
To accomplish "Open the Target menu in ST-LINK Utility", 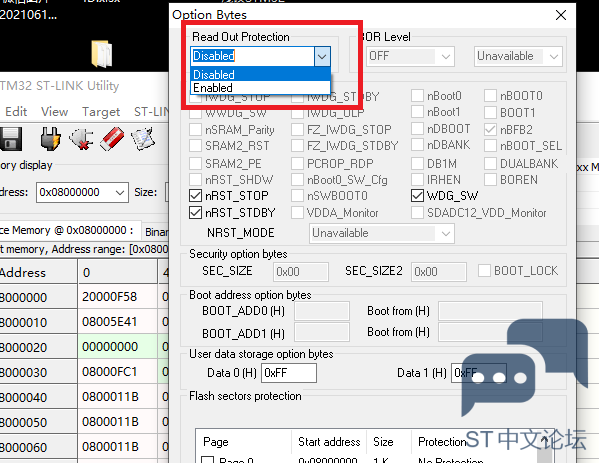I will click(101, 112).
